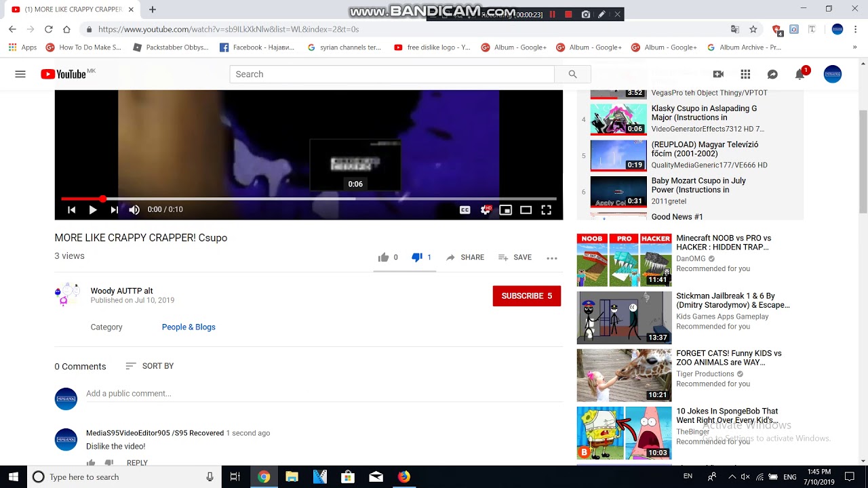The height and width of the screenshot is (488, 868).
Task: Like the video with thumbs up
Action: [x=384, y=258]
